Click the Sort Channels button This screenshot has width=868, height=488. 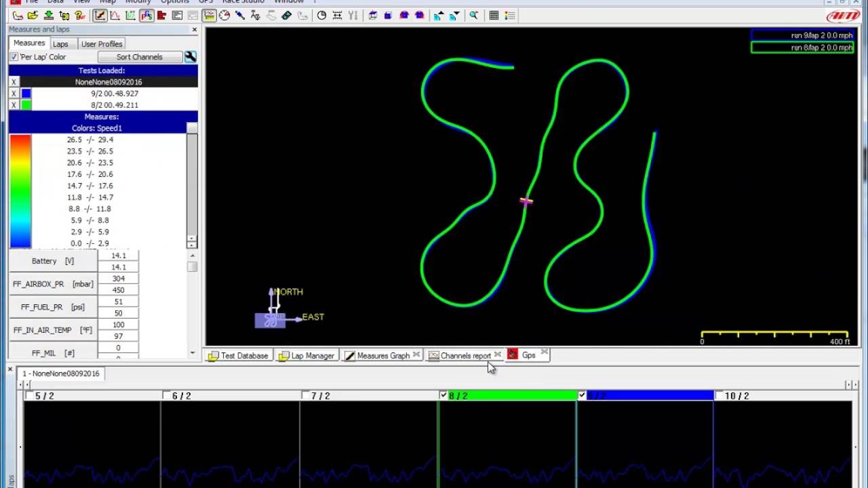click(139, 57)
